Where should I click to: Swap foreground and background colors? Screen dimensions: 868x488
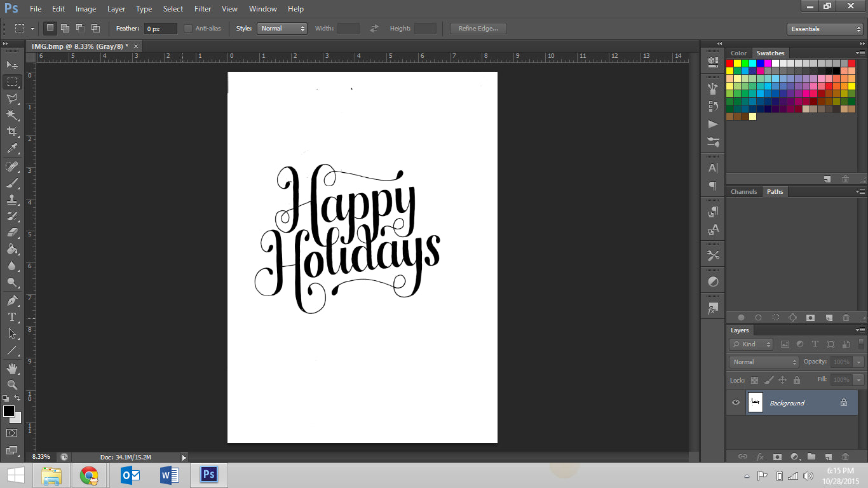pos(17,398)
